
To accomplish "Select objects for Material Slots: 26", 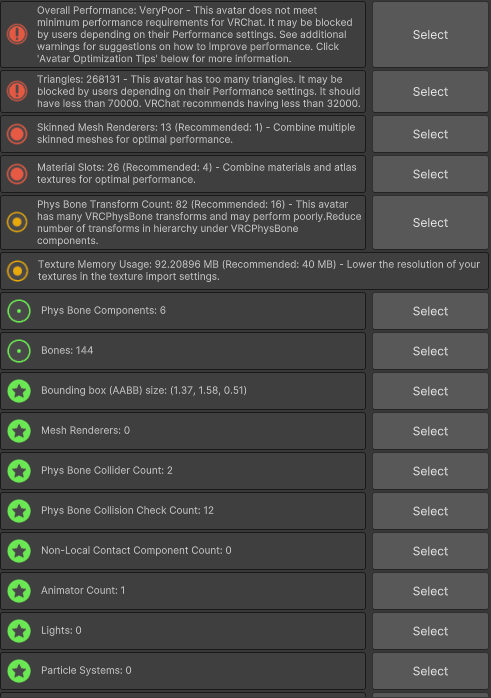I will click(430, 174).
